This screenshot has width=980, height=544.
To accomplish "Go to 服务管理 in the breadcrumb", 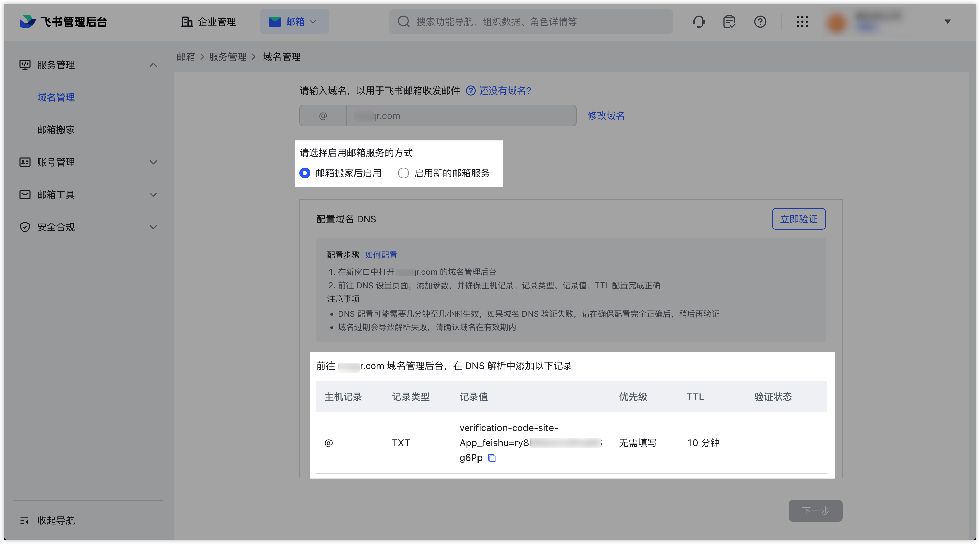I will (x=227, y=57).
